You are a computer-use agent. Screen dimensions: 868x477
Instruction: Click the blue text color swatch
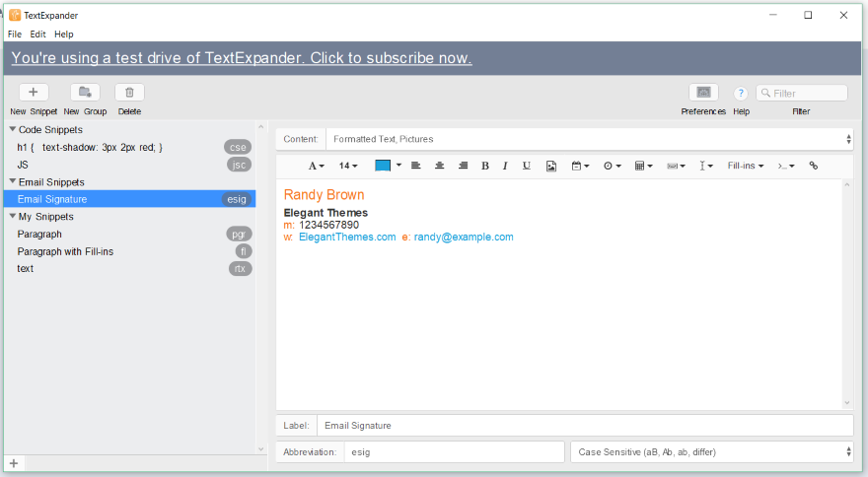(x=383, y=166)
